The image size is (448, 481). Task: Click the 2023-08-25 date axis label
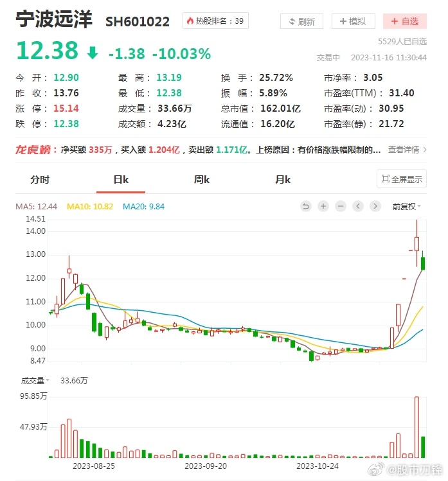click(94, 466)
